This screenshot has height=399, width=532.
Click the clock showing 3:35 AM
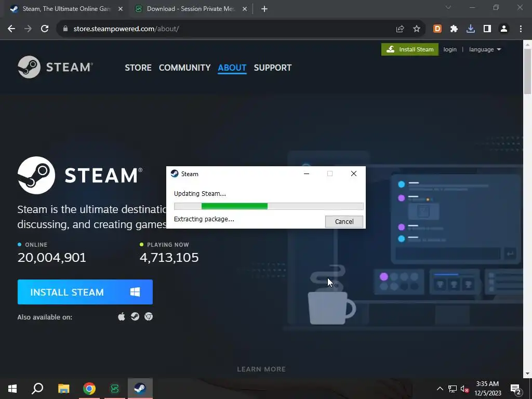tap(487, 384)
